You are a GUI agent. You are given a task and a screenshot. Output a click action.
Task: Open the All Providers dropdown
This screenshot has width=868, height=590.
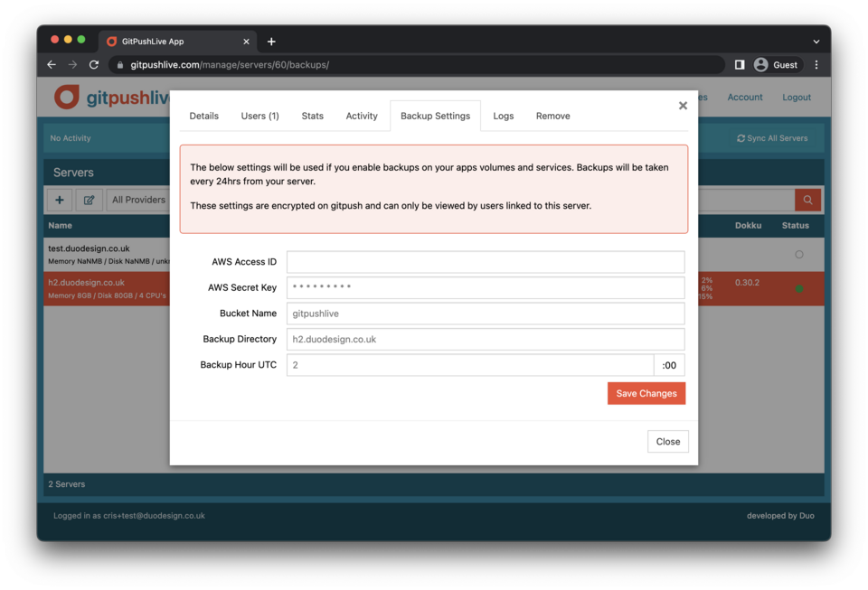(x=138, y=200)
